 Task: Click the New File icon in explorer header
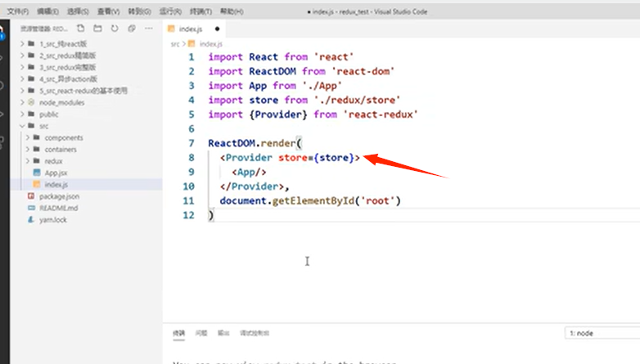(x=80, y=29)
